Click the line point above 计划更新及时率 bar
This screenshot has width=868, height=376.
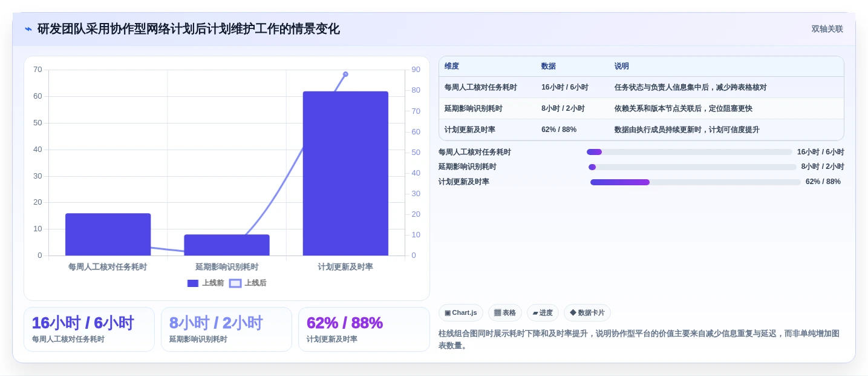[345, 74]
